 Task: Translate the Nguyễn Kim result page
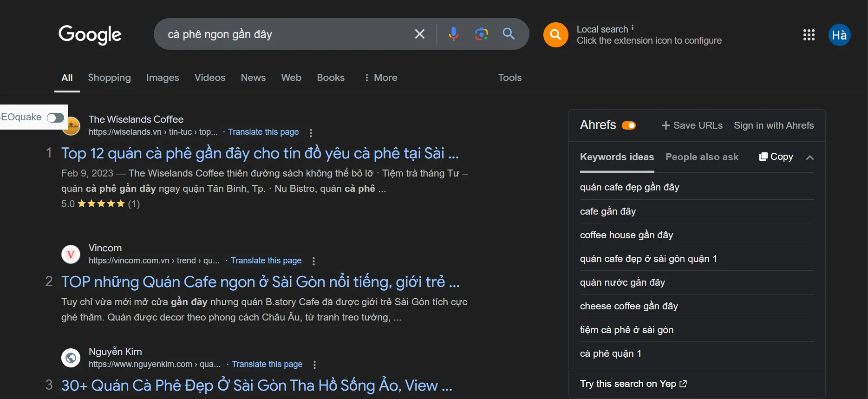(x=267, y=364)
